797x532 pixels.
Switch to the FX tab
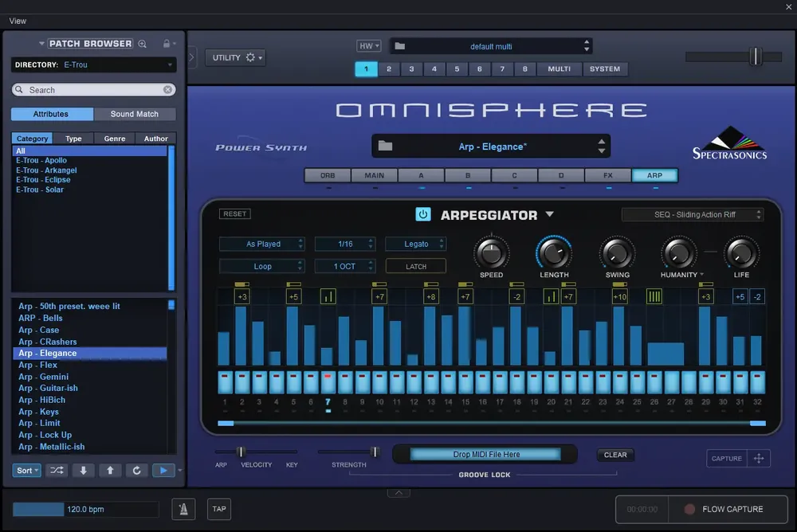coord(608,175)
